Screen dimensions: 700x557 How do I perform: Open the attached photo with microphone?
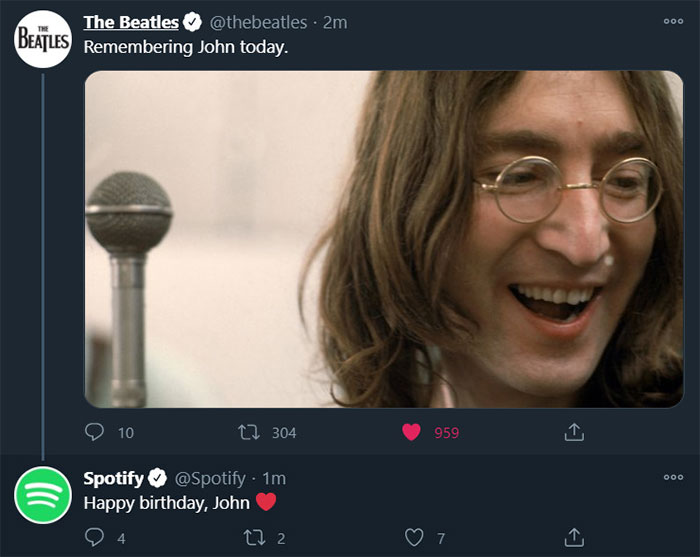point(383,238)
